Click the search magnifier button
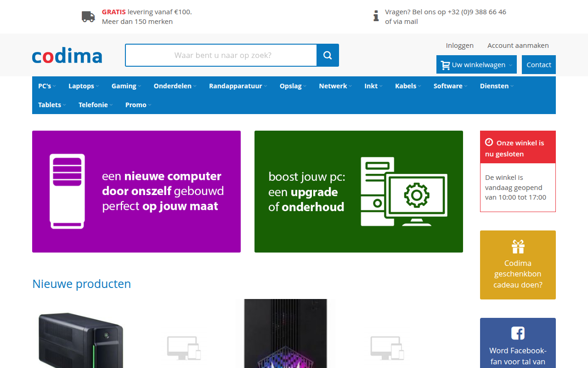This screenshot has width=588, height=368. click(x=328, y=55)
